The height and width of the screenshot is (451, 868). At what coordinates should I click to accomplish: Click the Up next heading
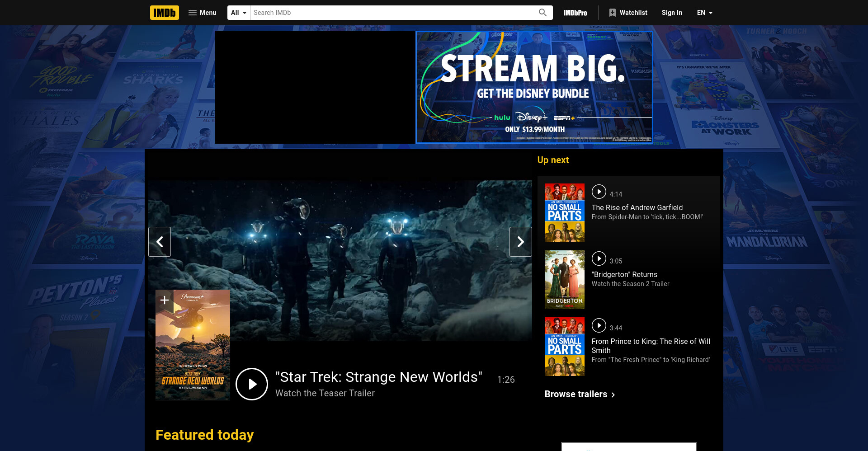[553, 160]
